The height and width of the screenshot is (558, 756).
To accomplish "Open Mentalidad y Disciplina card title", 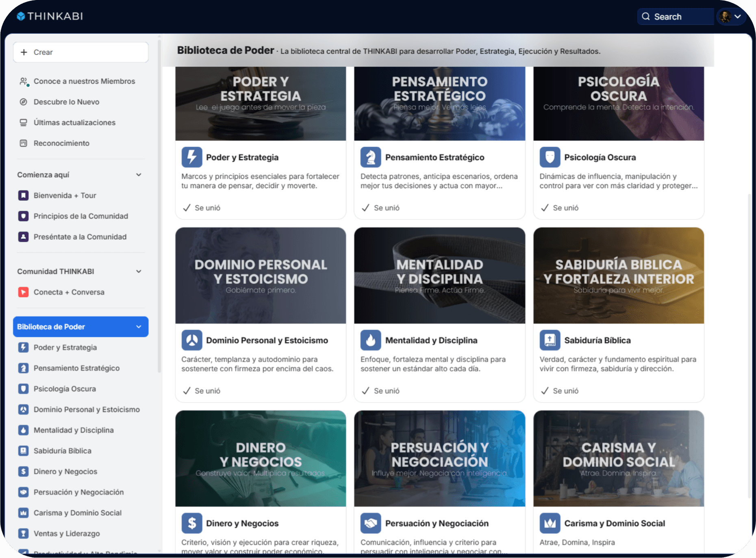I will 431,341.
